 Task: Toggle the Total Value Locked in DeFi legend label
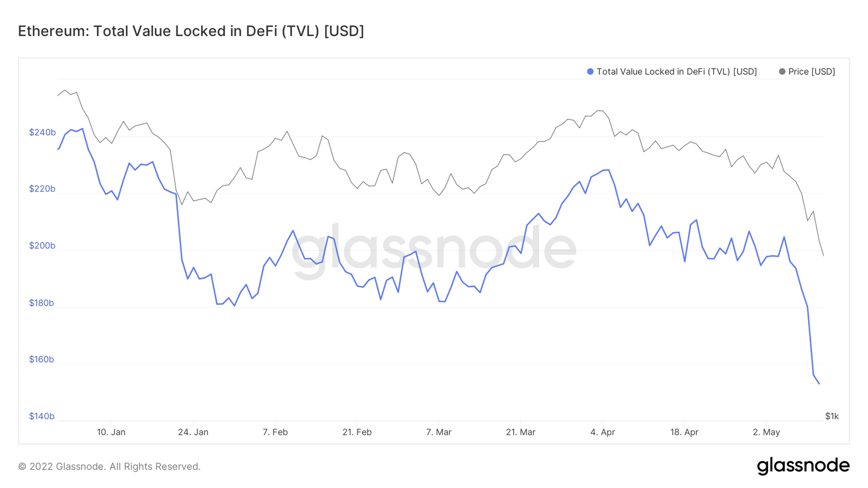coord(676,72)
